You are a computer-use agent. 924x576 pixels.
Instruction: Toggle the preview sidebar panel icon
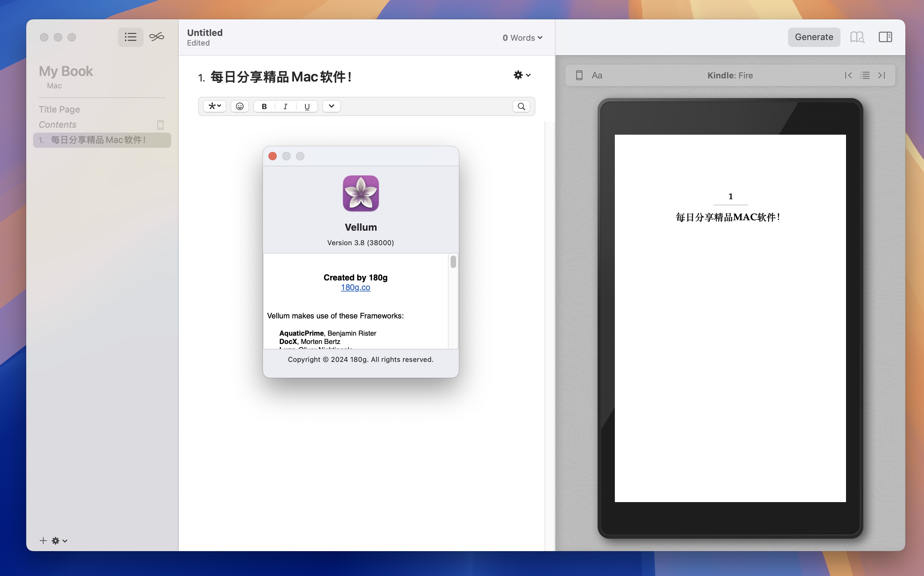(x=885, y=37)
